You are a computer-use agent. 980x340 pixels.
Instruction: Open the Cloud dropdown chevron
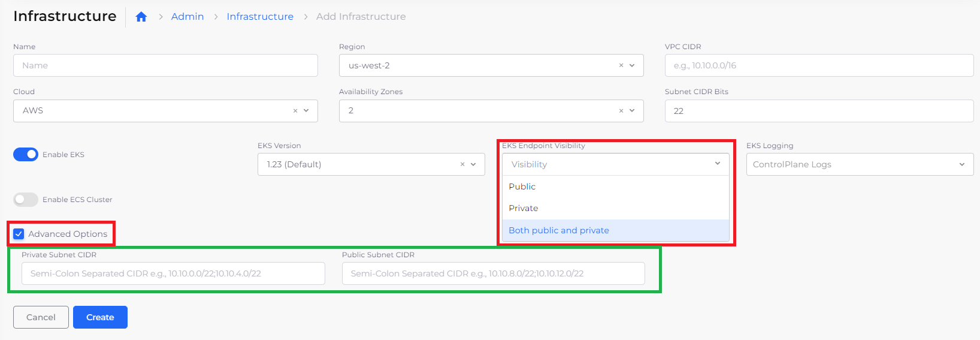(306, 111)
